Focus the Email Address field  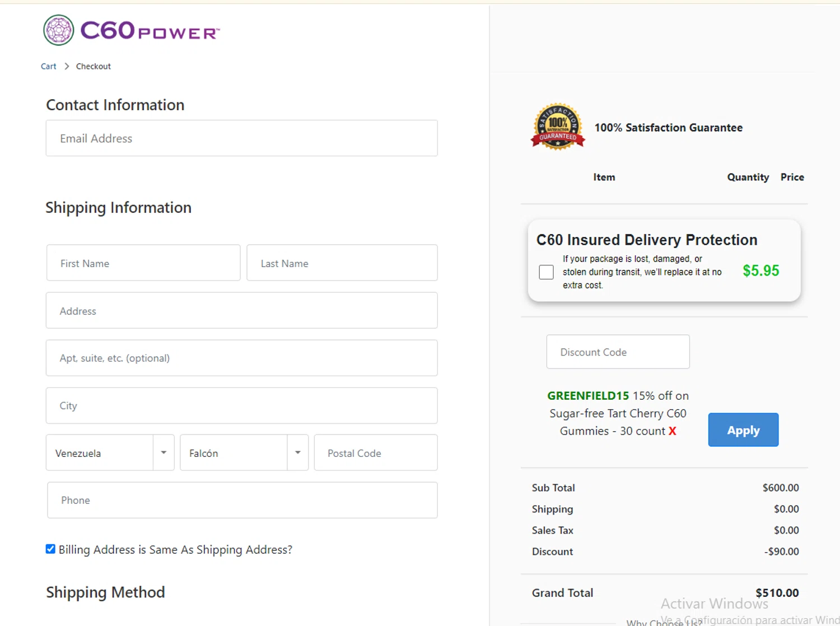pos(241,138)
